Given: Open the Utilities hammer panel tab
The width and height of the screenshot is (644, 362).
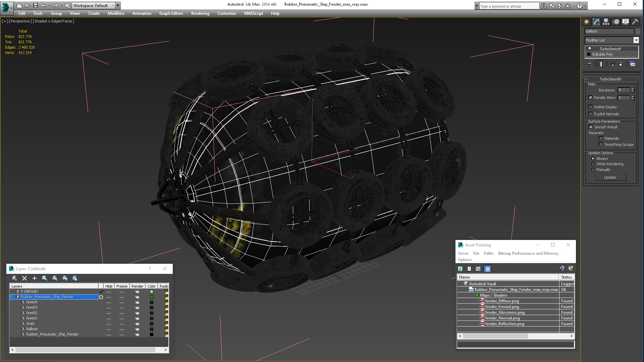Looking at the screenshot, I should click(x=635, y=22).
